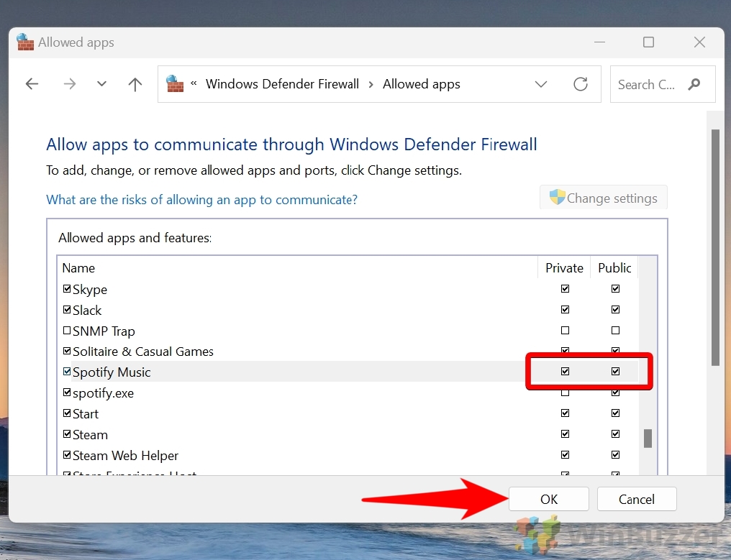
Task: Toggle Spotify Music Public checkbox
Action: pyautogui.click(x=615, y=372)
